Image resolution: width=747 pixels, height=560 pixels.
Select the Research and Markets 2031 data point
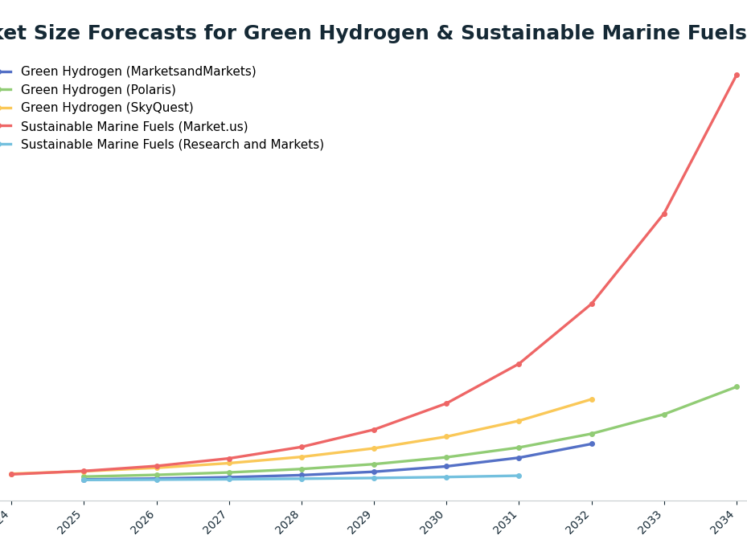[519, 476]
